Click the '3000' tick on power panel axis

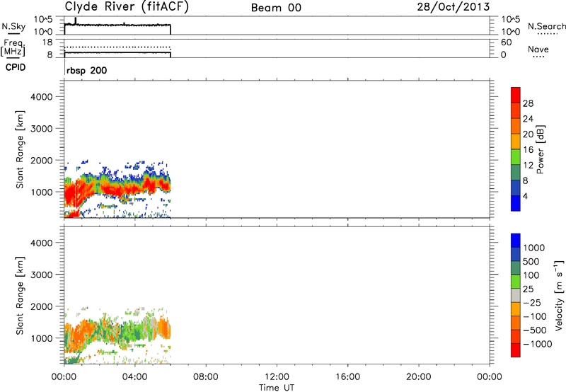pos(42,129)
